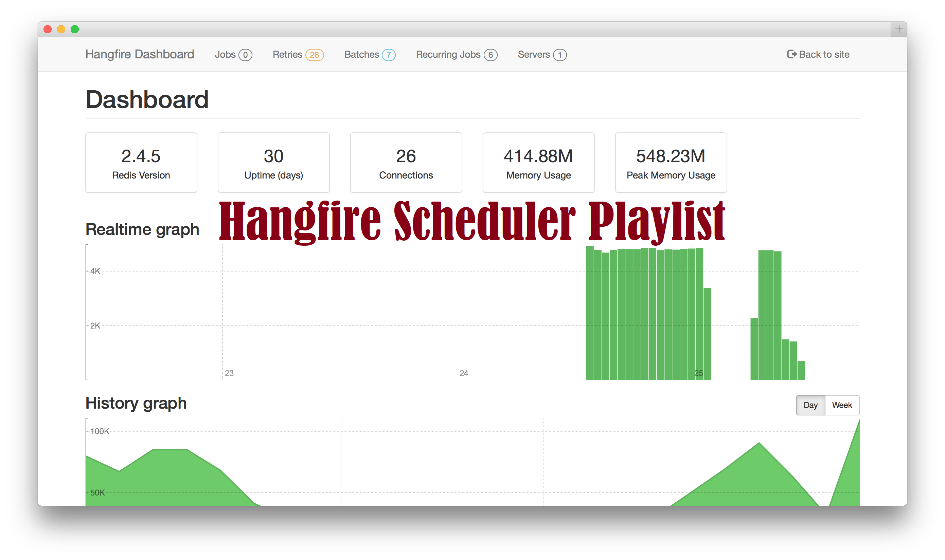Viewport: 945px width, 560px height.
Task: Click the 24 time marker on realtime graph
Action: (464, 373)
